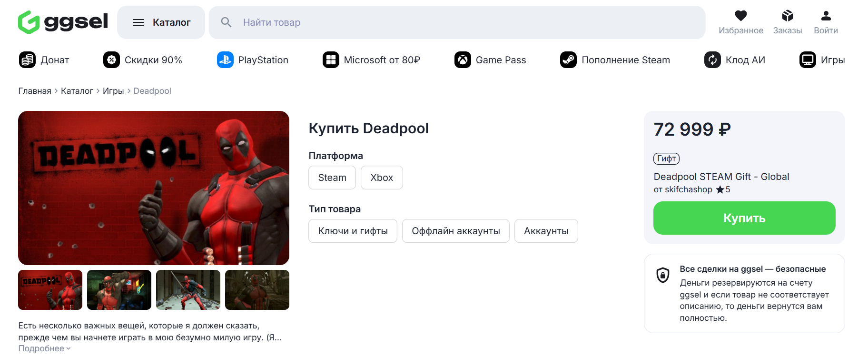The image size is (868, 357).
Task: Choose Оффлайн аккаунты product type
Action: coord(456,231)
